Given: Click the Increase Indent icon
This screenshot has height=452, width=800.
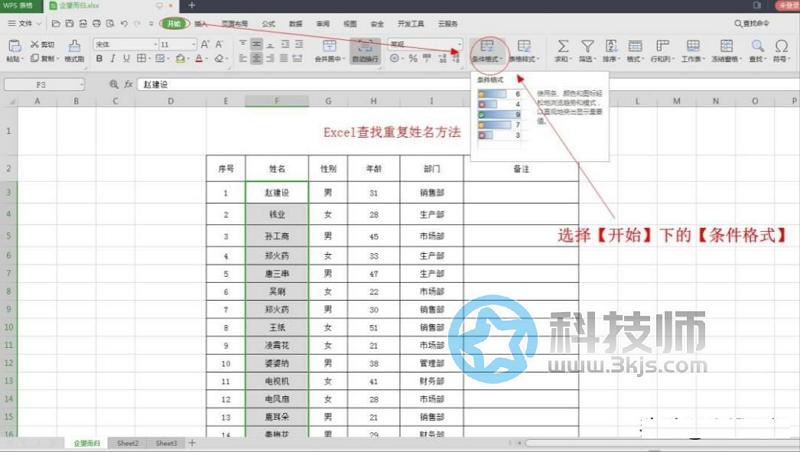Looking at the screenshot, I should click(299, 44).
